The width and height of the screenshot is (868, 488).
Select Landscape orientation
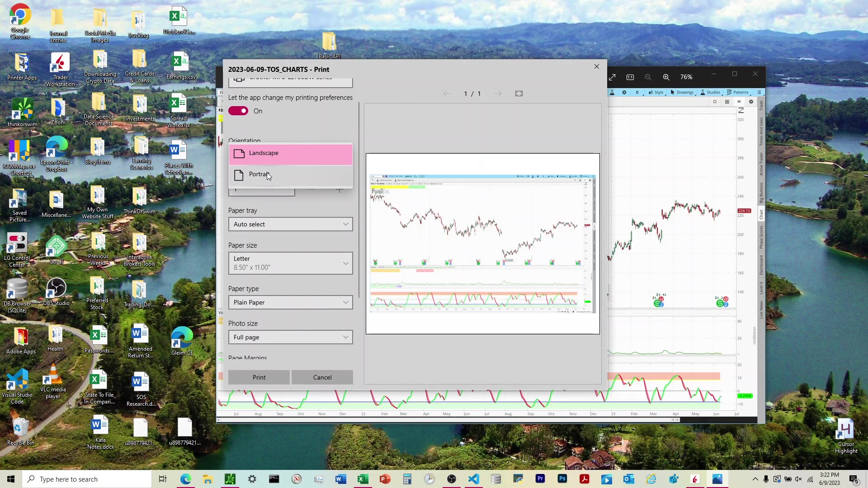coord(264,153)
